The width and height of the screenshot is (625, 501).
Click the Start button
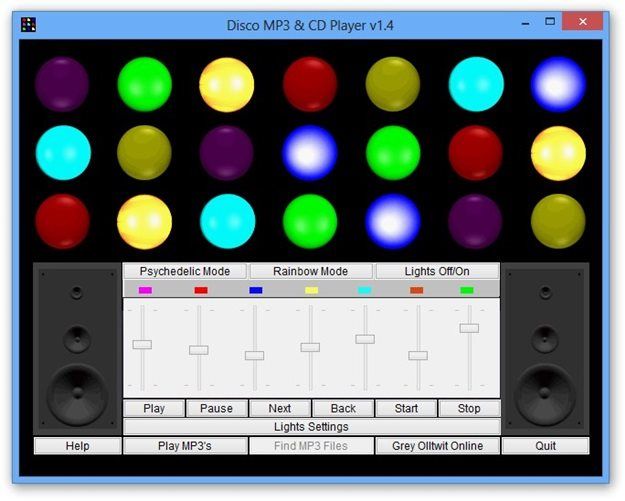pyautogui.click(x=406, y=409)
